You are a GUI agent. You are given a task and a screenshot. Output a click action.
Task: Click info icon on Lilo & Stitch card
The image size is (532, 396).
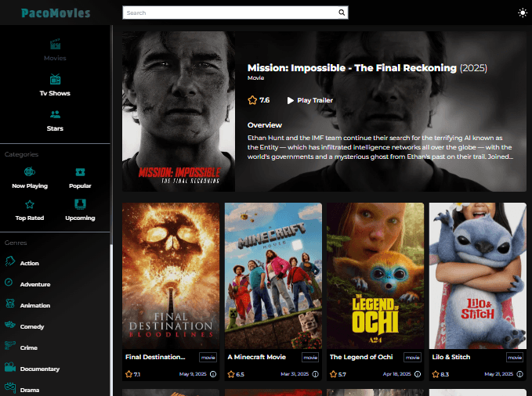519,374
